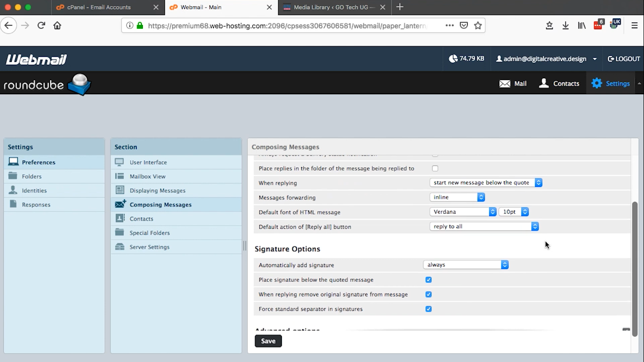Click the 'Default font of HTML message' label
Screen dimensions: 644x362
pos(299,212)
